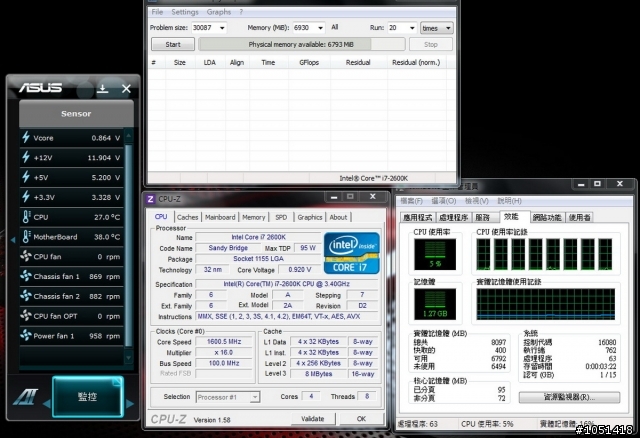Click the CPU-Z title bar Z icon
The image size is (640, 438).
[150, 199]
